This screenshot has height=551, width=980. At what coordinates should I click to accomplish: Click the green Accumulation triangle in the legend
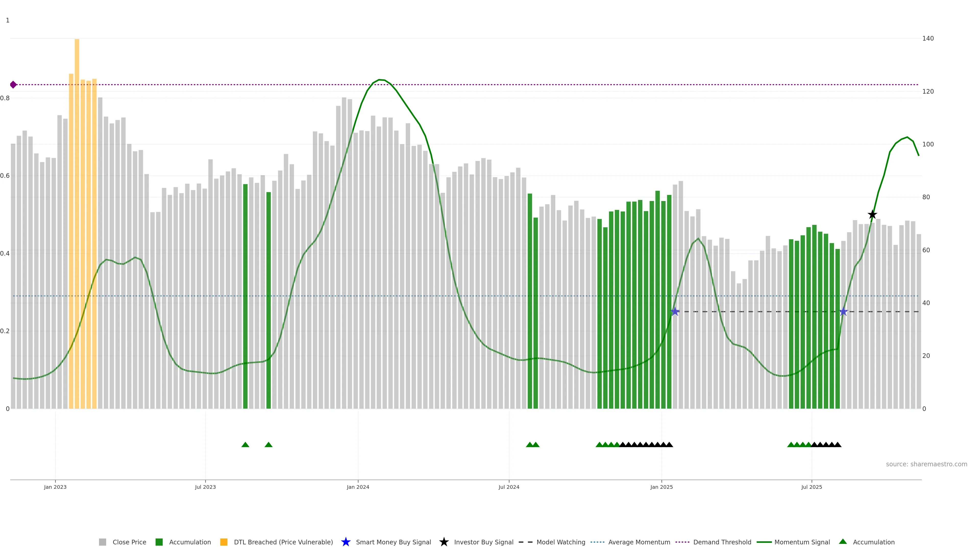click(843, 542)
